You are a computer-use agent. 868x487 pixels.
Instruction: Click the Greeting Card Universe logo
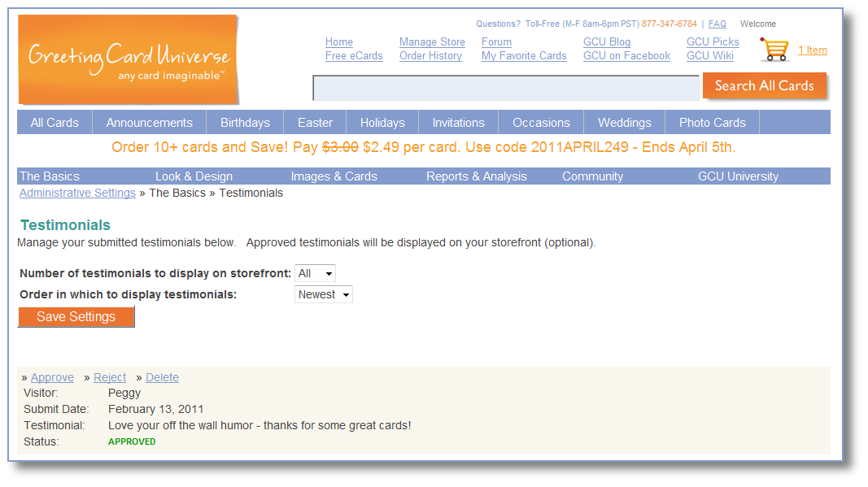(x=128, y=59)
